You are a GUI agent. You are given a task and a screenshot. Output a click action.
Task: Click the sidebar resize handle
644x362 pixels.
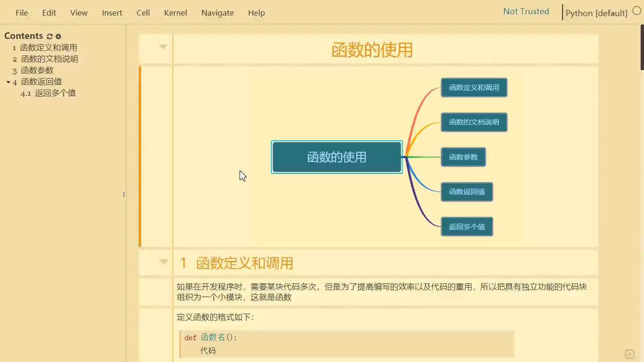click(124, 194)
